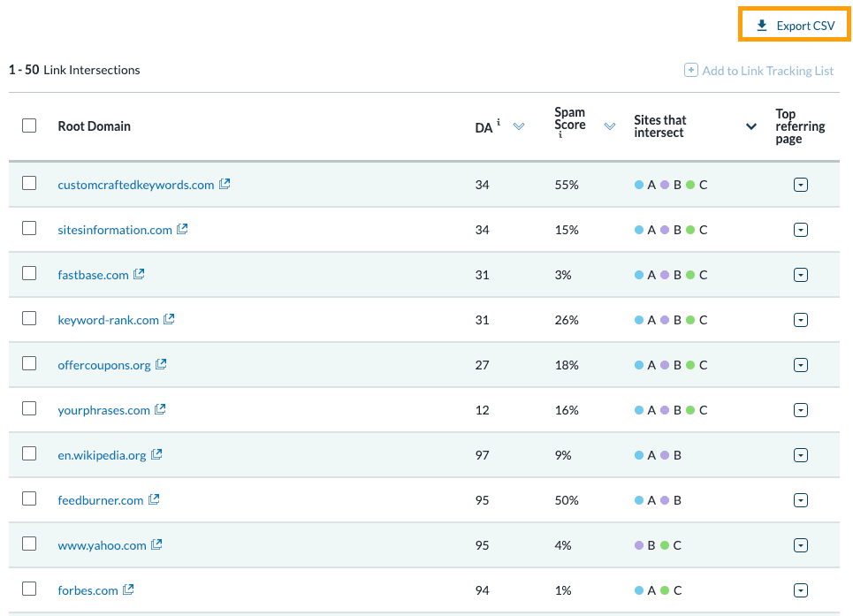Click the Export CSV button

point(794,24)
